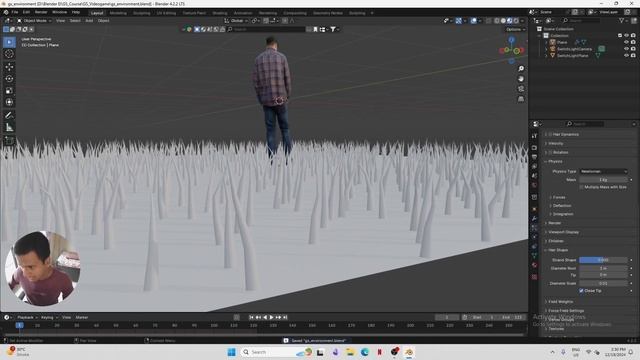Image resolution: width=640 pixels, height=360 pixels.
Task: Expand the Plane object in outliner
Action: [546, 42]
